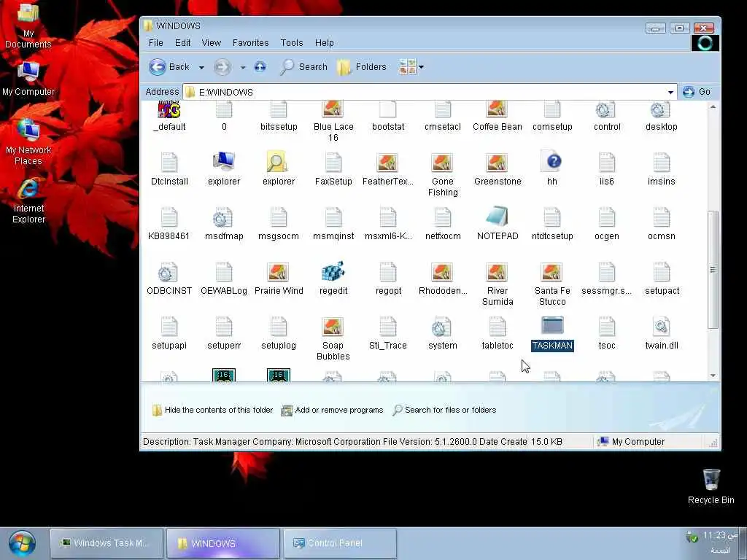Screen dimensions: 747x560
Task: Switch to Windows Task Manager taskbar button
Action: tap(107, 542)
